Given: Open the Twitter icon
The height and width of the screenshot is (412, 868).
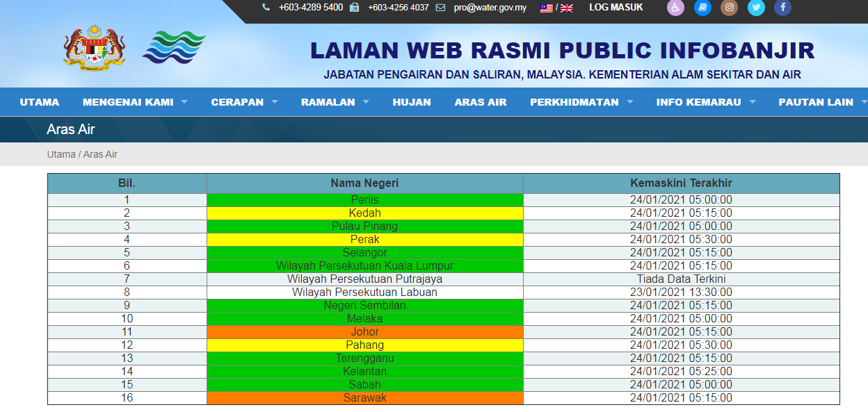Looking at the screenshot, I should tap(756, 8).
